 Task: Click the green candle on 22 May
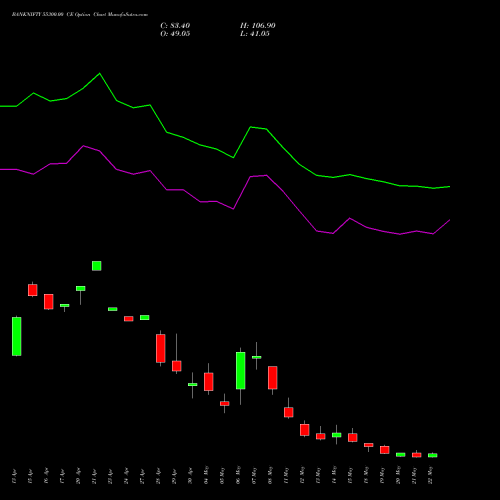click(x=433, y=455)
